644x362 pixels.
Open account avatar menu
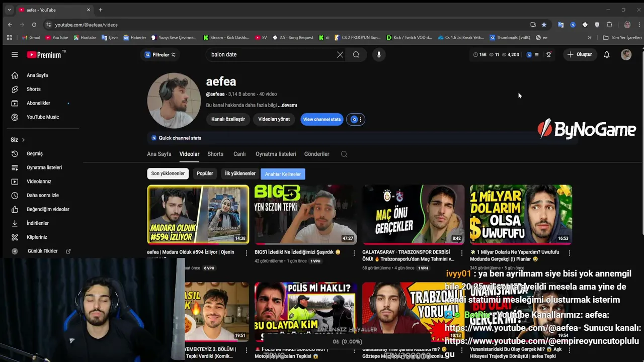626,55
